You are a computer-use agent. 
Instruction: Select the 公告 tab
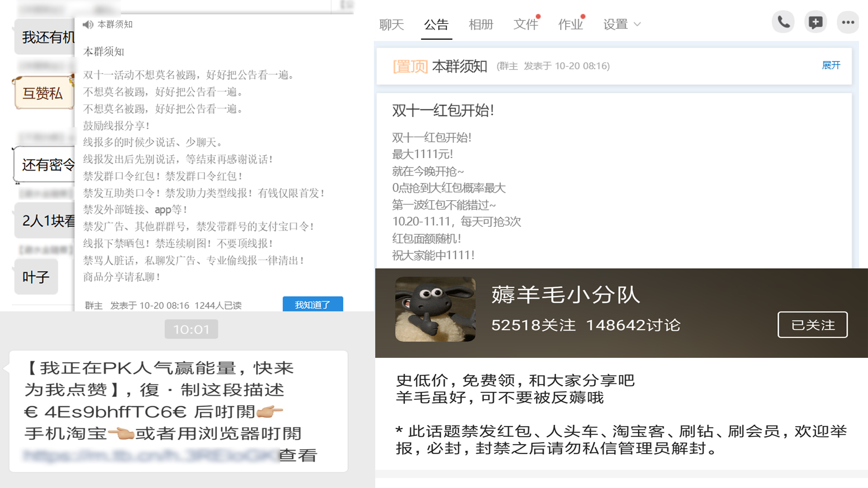tap(436, 24)
